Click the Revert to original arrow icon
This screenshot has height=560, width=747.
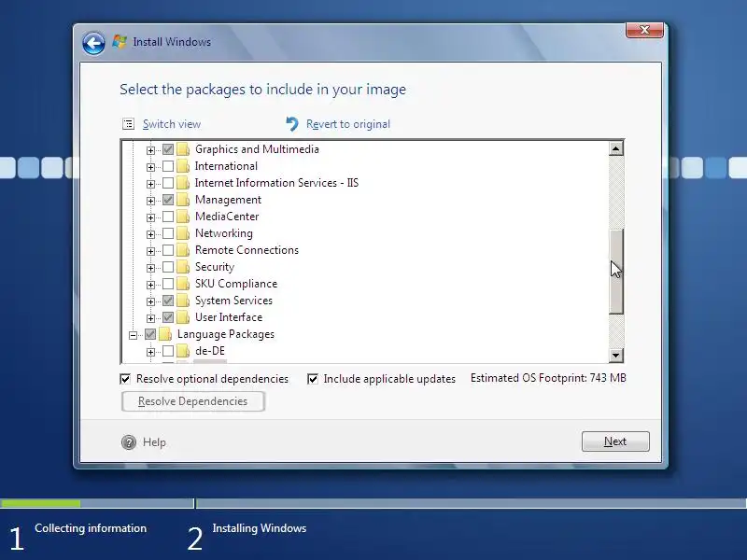coord(292,124)
